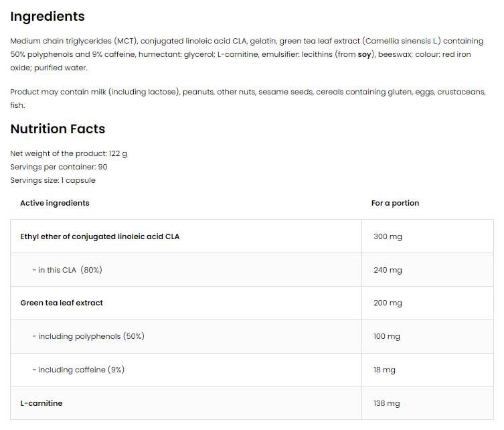The height and width of the screenshot is (430, 504).
Task: Select the including polyphenols (50%) row
Action: tap(252, 336)
